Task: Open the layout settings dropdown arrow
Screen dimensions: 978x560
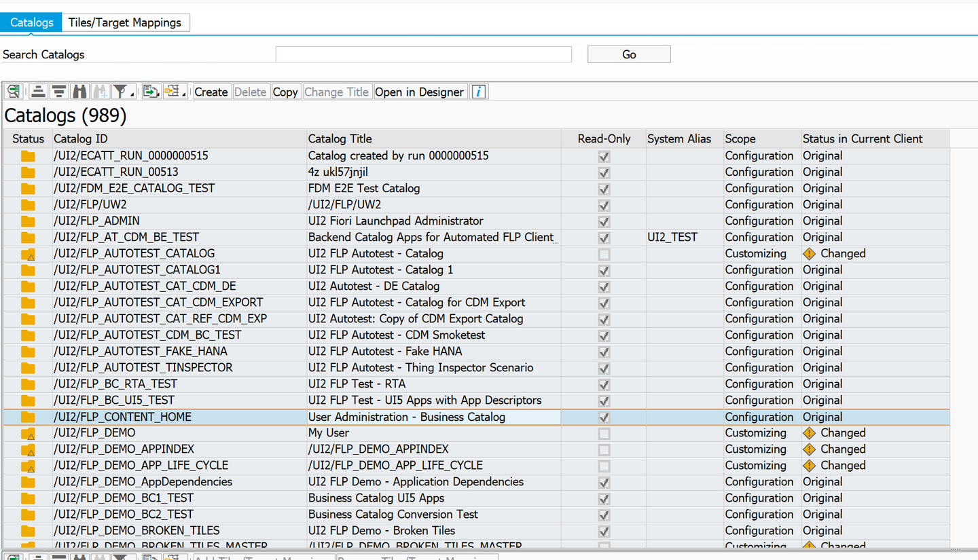Action: click(184, 94)
